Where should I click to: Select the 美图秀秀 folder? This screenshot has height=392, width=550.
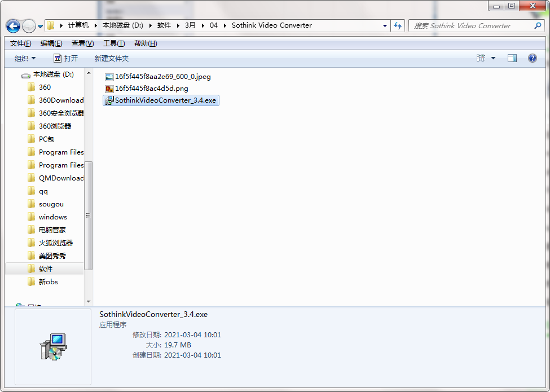[x=52, y=256]
